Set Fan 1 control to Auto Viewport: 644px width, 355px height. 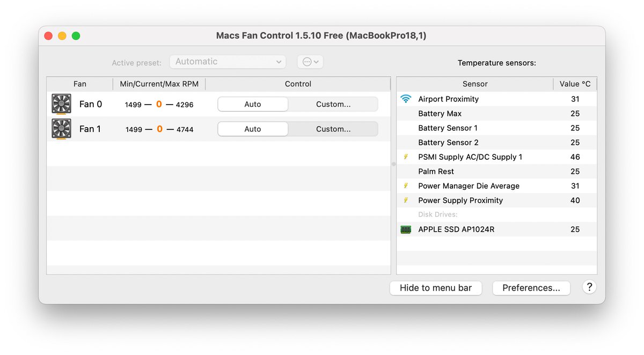[x=253, y=129]
